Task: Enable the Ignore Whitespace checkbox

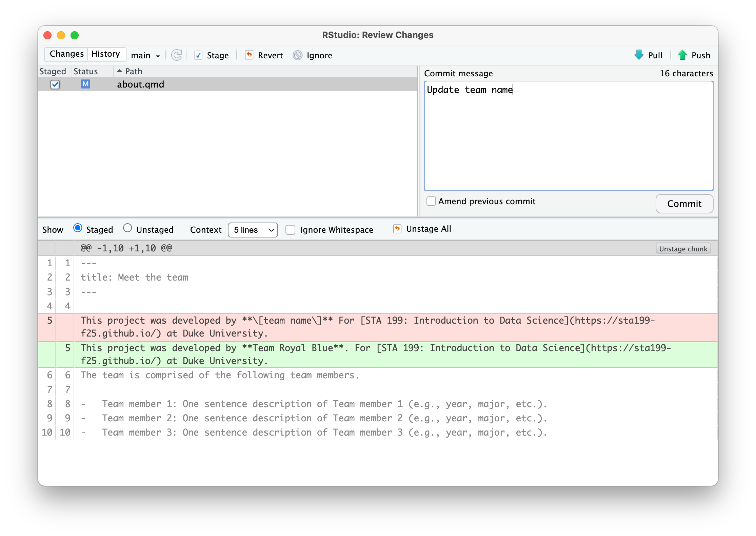Action: pos(291,230)
